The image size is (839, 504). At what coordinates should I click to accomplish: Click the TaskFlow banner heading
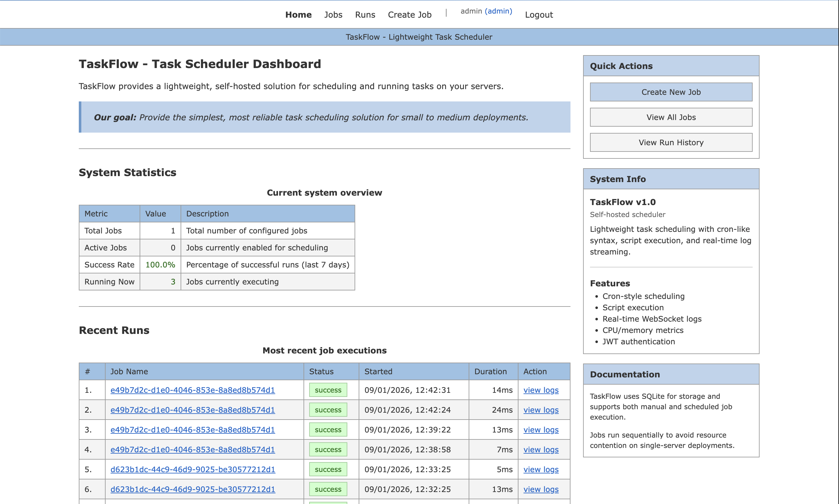(x=419, y=37)
